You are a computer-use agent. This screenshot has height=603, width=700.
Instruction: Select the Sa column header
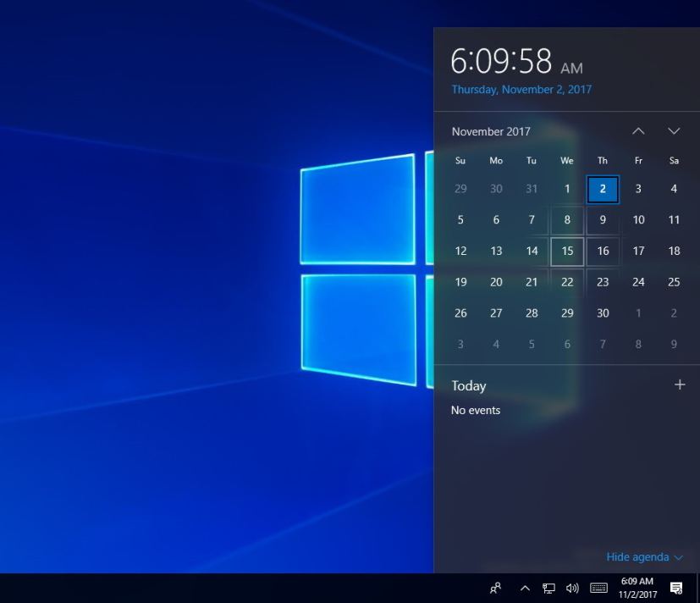click(x=674, y=160)
